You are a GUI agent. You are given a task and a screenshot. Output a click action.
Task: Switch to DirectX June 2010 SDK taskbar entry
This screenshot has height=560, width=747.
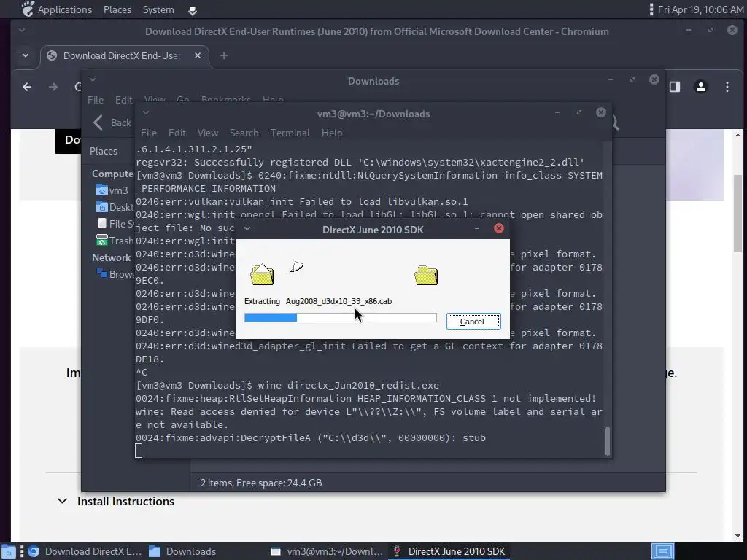point(449,551)
